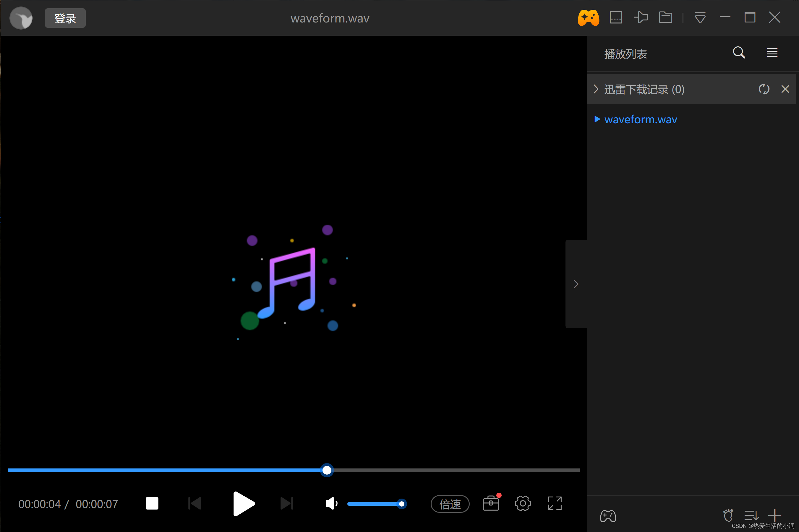Open the 倍速 playback speed button
This screenshot has height=532, width=799.
coord(450,504)
